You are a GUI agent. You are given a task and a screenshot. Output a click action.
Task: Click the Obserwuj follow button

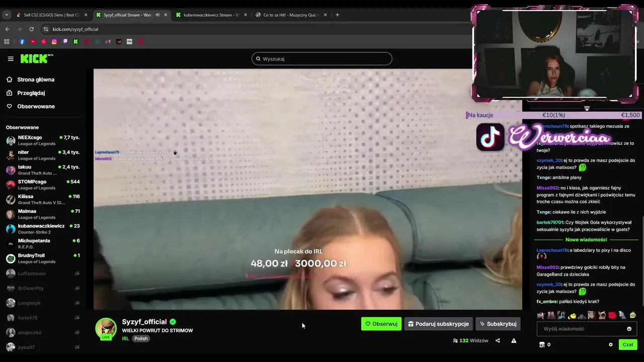point(381,324)
